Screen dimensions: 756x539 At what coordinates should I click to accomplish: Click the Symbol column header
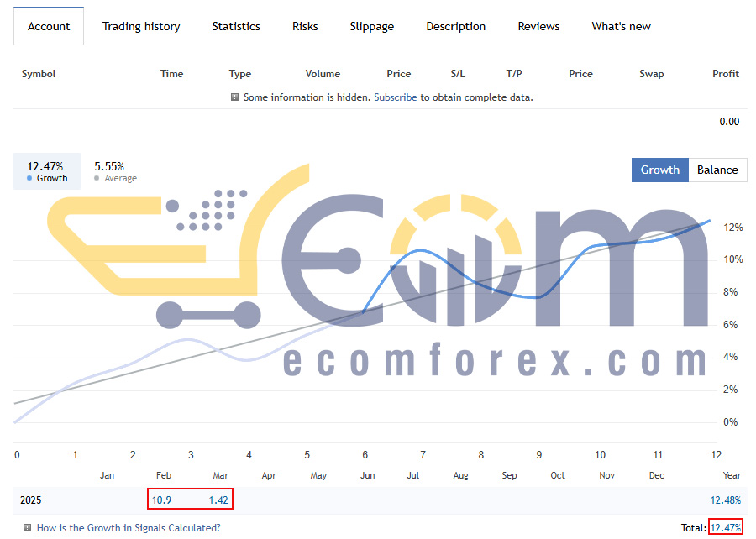click(39, 74)
